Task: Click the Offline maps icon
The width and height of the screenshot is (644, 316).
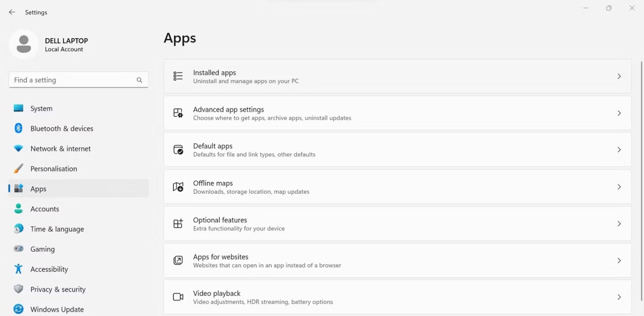Action: pos(178,187)
